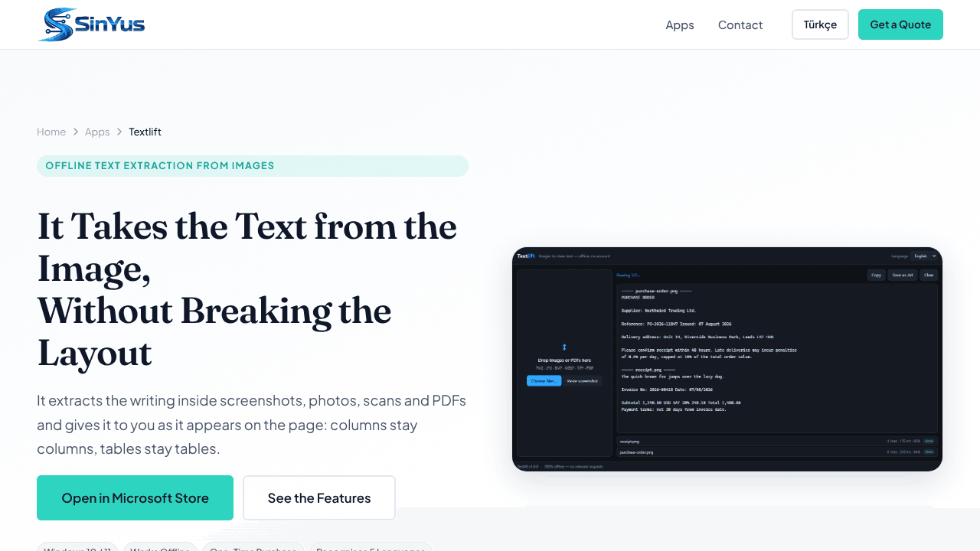The height and width of the screenshot is (551, 980).
Task: Open the Apps menu in the top navigation
Action: [680, 24]
